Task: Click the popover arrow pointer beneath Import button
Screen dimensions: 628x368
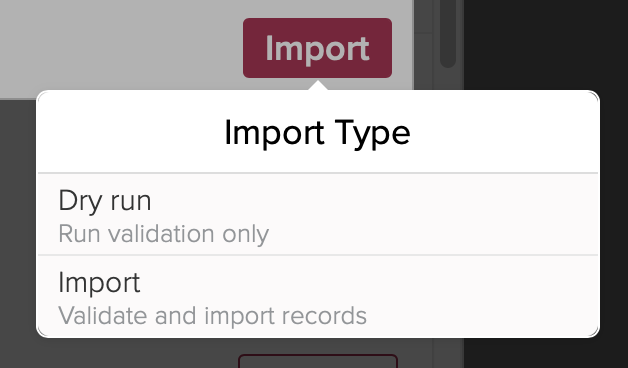Action: pyautogui.click(x=318, y=85)
